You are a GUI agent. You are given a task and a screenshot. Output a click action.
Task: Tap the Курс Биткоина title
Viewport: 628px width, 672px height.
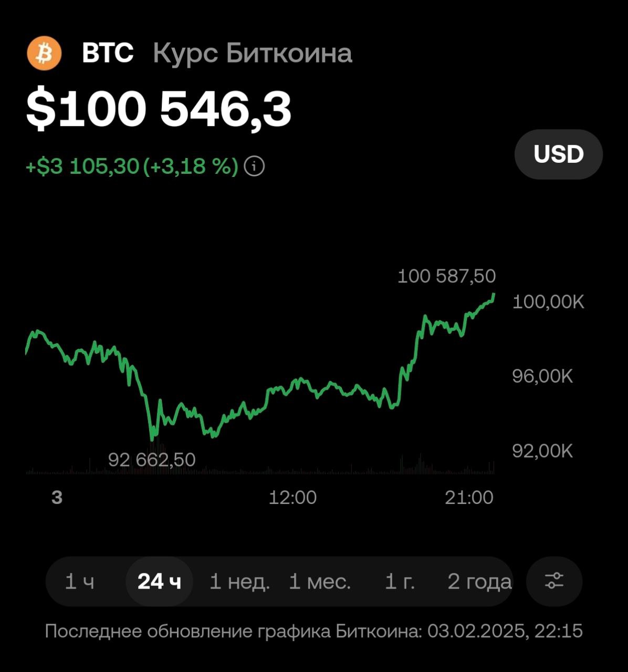click(x=253, y=54)
